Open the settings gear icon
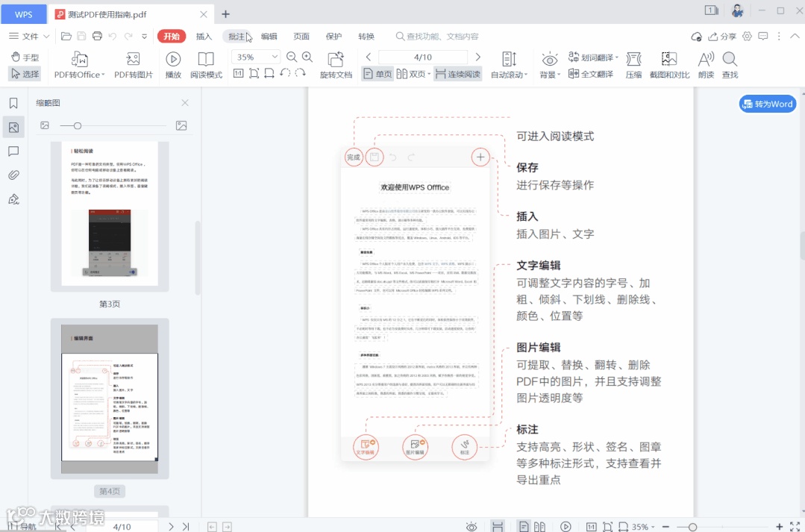This screenshot has height=532, width=805. 747,36
